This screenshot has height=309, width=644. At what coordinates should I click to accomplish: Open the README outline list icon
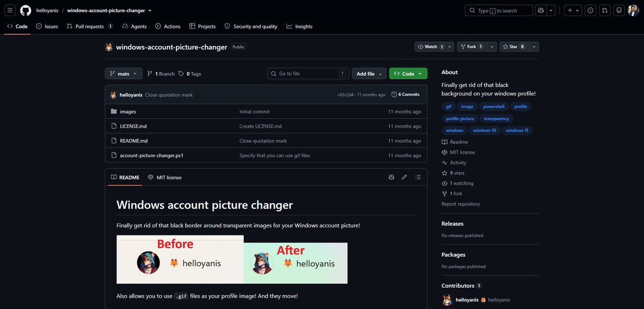point(418,177)
